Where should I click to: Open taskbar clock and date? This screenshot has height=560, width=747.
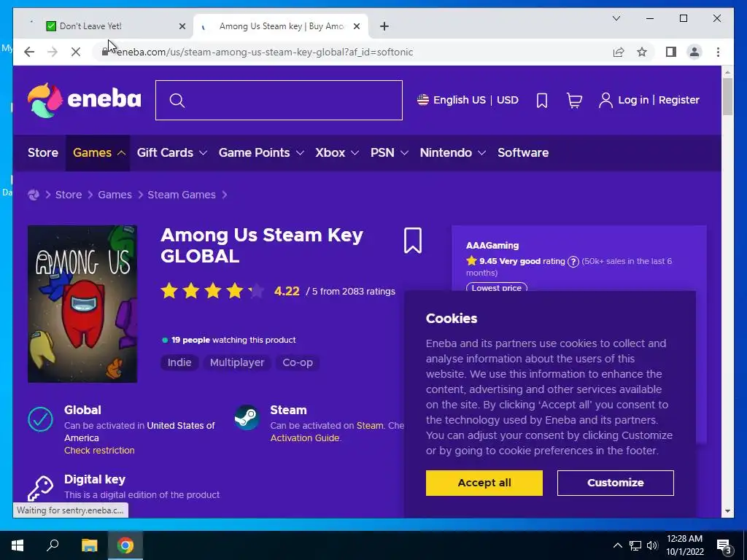[684, 545]
